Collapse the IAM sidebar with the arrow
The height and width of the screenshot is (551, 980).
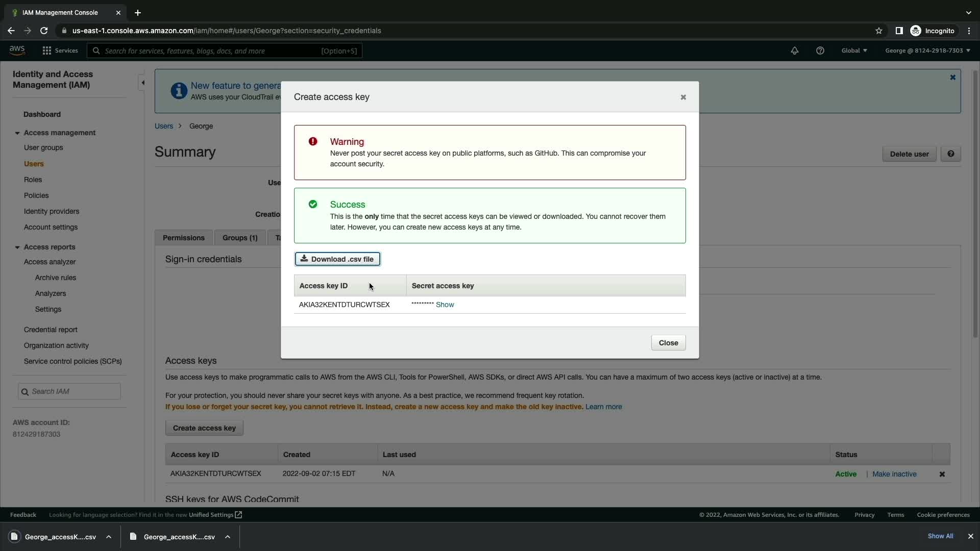click(142, 83)
